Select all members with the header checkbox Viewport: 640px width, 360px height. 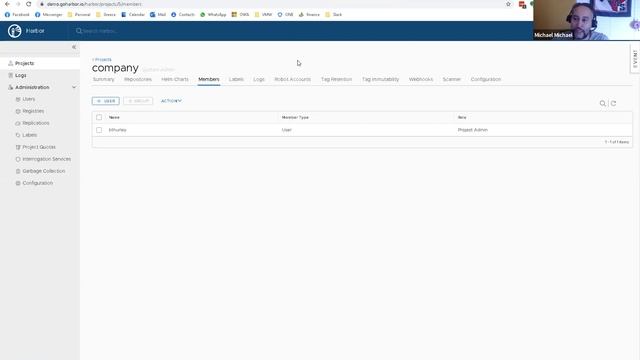point(99,117)
